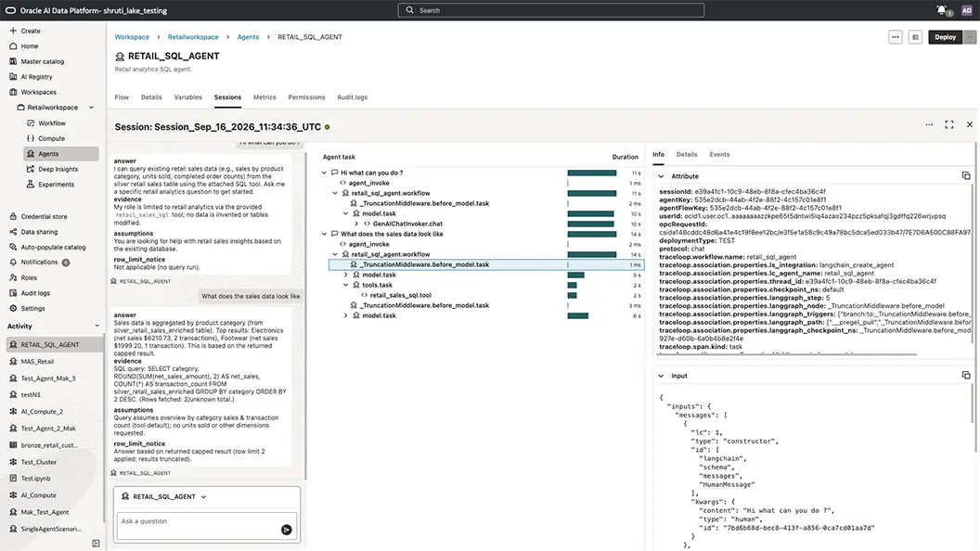The width and height of the screenshot is (980, 551).
Task: Open the notifications bell in the top bar
Action: 941,10
